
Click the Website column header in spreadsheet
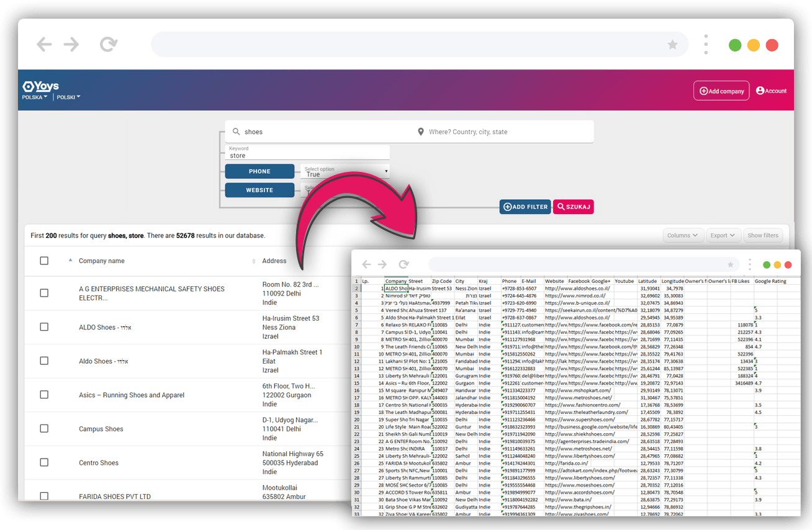(x=555, y=281)
